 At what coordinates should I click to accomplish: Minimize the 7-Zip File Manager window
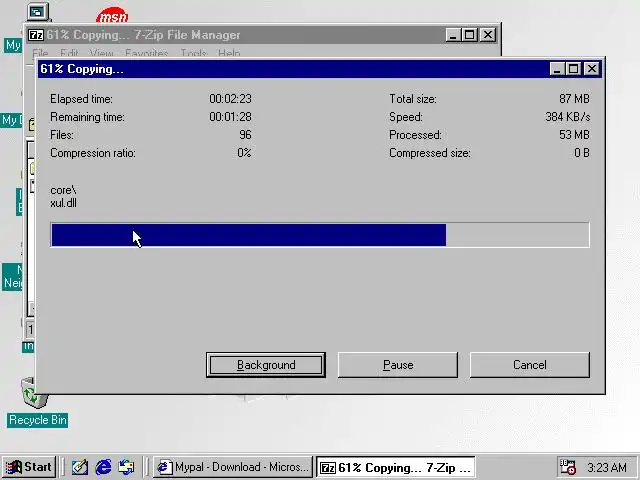[453, 35]
